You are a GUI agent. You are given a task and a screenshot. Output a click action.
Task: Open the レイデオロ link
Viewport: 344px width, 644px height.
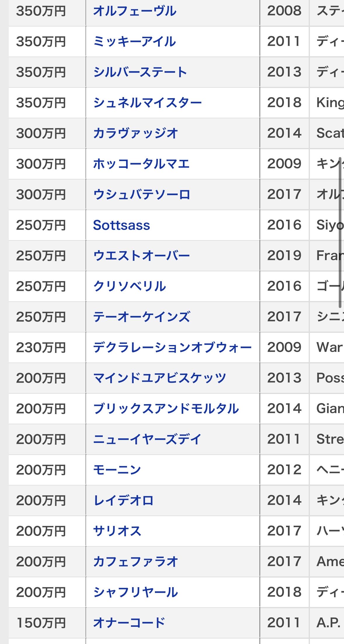(x=123, y=501)
